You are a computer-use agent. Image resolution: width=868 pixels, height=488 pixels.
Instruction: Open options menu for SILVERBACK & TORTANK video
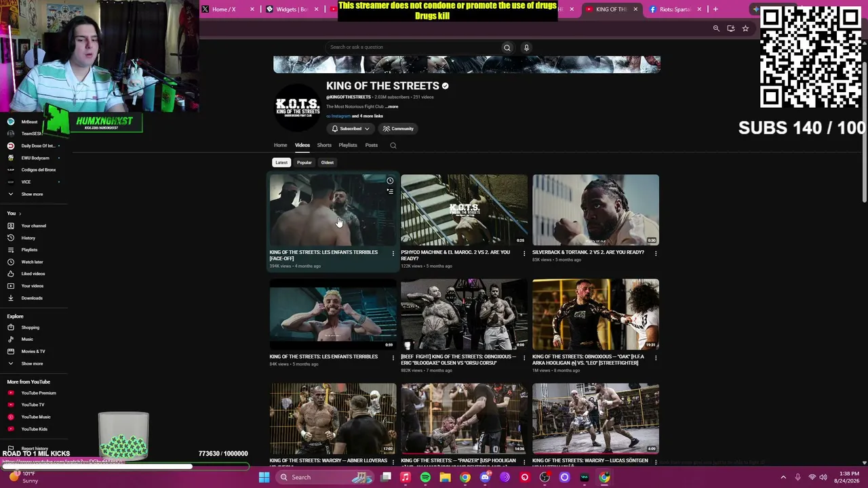coord(655,253)
